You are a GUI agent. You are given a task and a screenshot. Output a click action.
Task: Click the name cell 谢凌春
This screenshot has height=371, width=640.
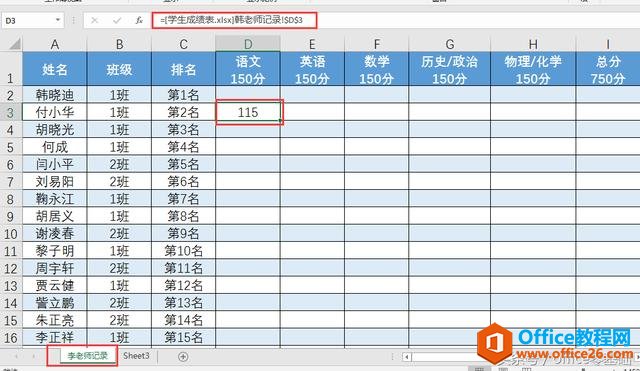coord(55,233)
